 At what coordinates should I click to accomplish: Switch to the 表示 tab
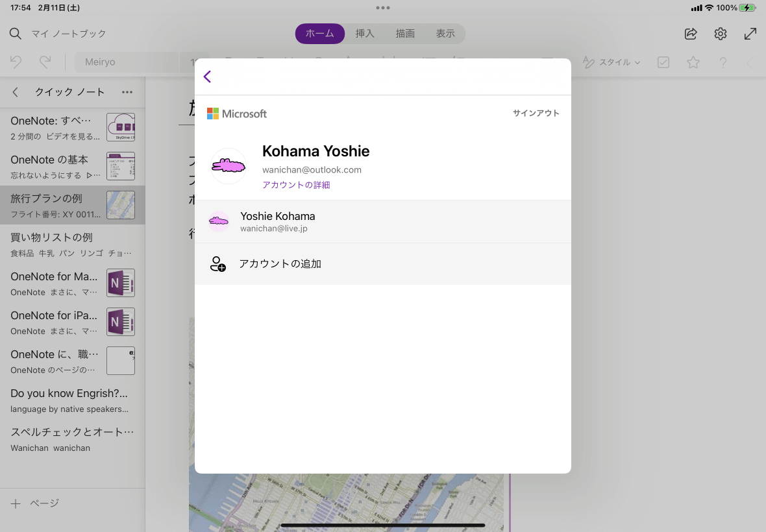[x=445, y=34]
